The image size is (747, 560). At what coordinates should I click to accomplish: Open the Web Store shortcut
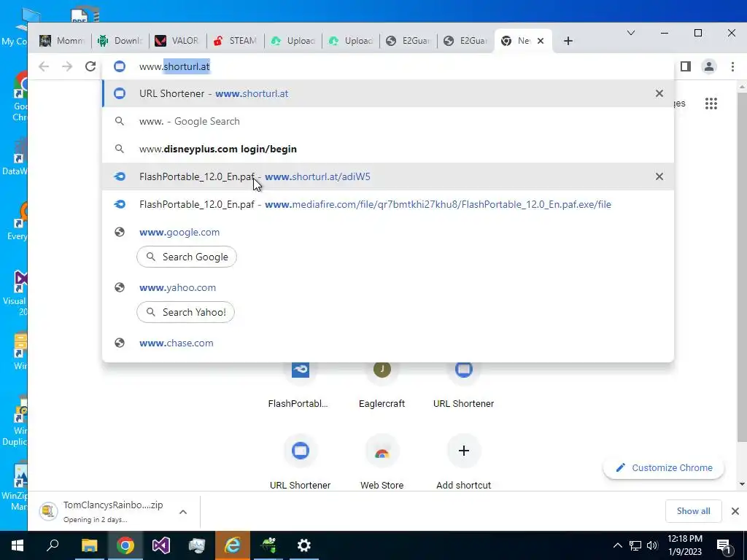(x=382, y=462)
